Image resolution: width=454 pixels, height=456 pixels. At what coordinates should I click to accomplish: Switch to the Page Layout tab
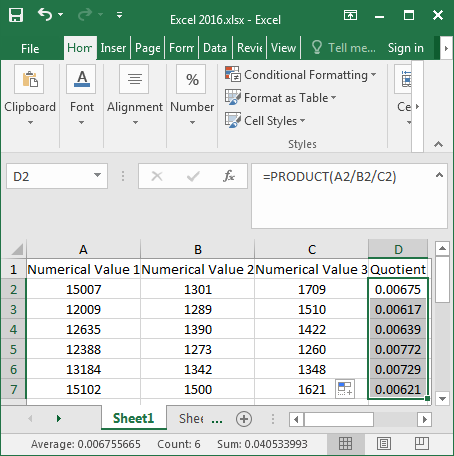click(148, 48)
